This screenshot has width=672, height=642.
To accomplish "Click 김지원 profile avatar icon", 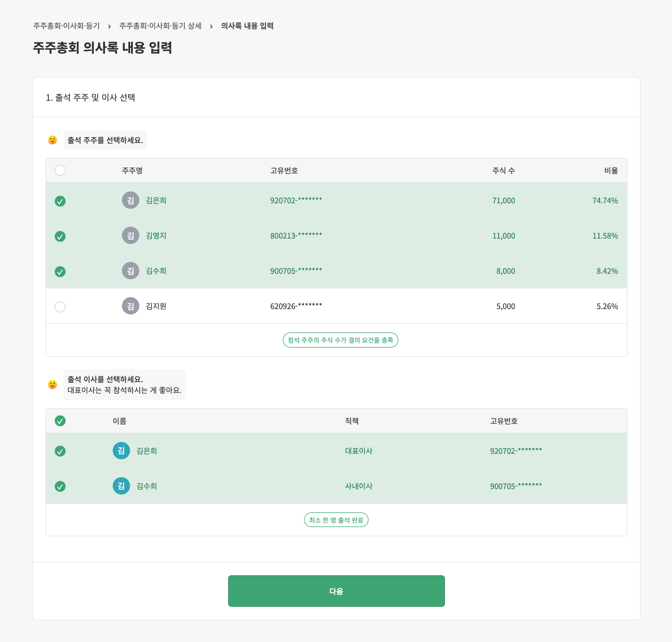I will pos(130,306).
